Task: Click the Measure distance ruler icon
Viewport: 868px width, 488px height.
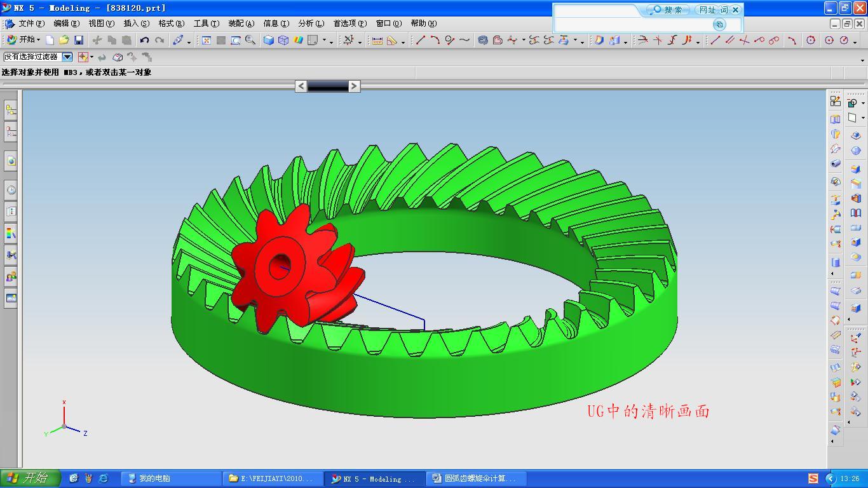Action: point(377,40)
